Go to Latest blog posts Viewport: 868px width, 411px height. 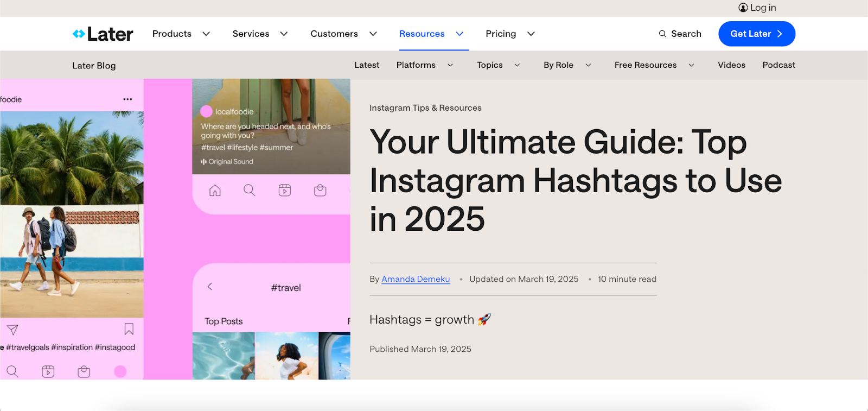tap(367, 65)
